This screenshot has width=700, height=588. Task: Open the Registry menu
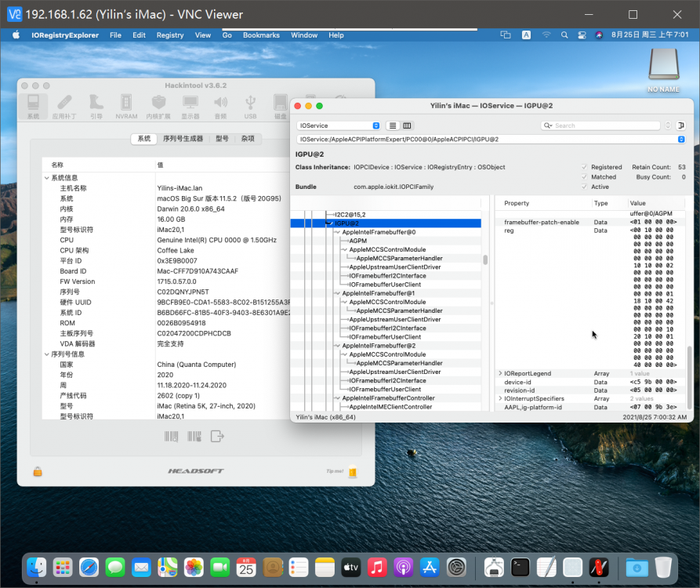tap(169, 34)
